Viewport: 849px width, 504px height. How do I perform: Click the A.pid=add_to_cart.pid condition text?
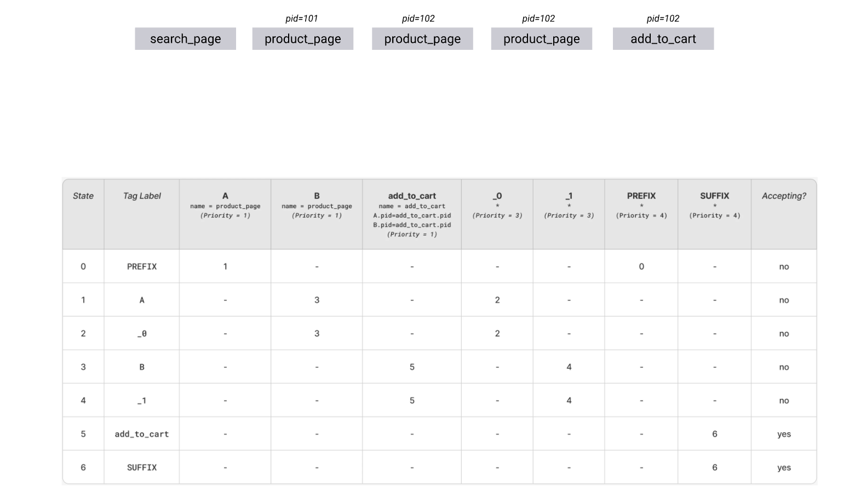click(x=412, y=215)
